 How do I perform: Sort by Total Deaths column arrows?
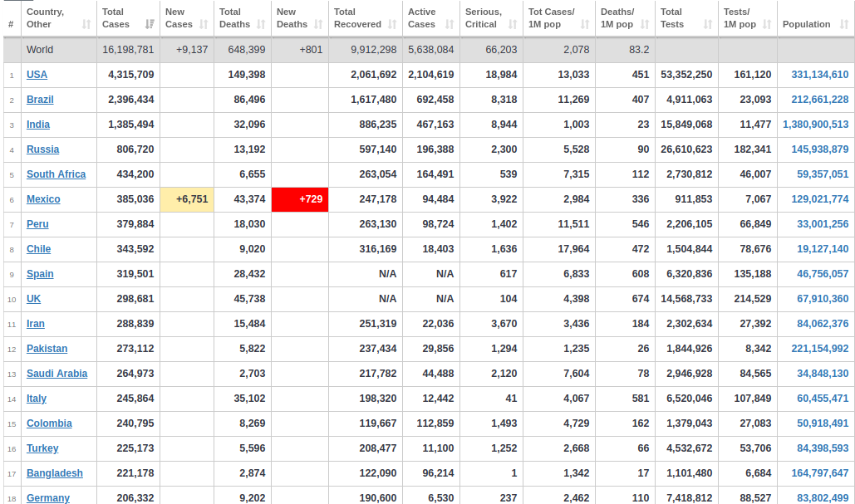coord(261,25)
